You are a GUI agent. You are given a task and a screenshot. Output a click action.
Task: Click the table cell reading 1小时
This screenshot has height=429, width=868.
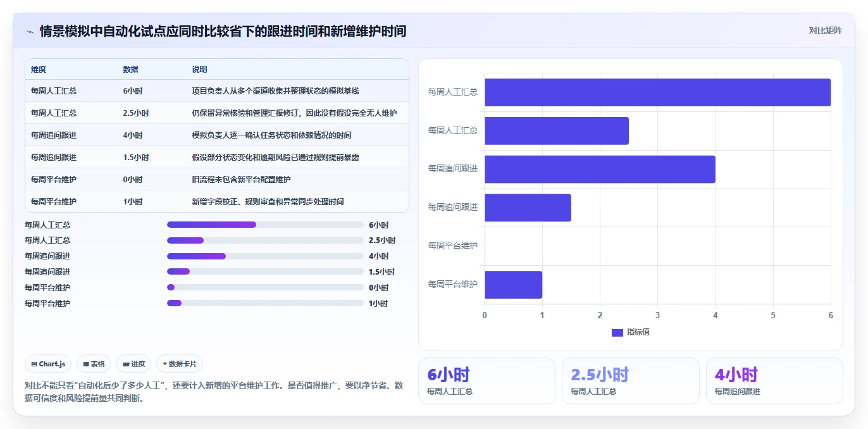pos(133,202)
